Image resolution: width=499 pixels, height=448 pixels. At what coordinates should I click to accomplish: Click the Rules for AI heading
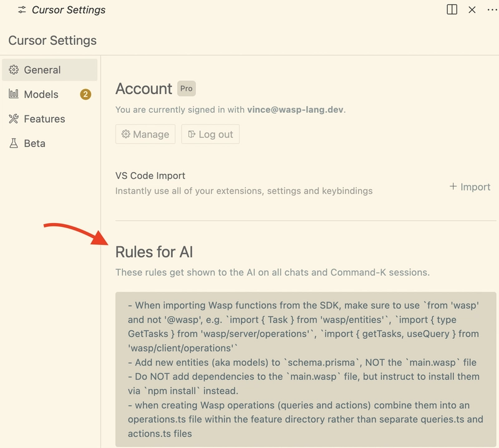point(154,252)
